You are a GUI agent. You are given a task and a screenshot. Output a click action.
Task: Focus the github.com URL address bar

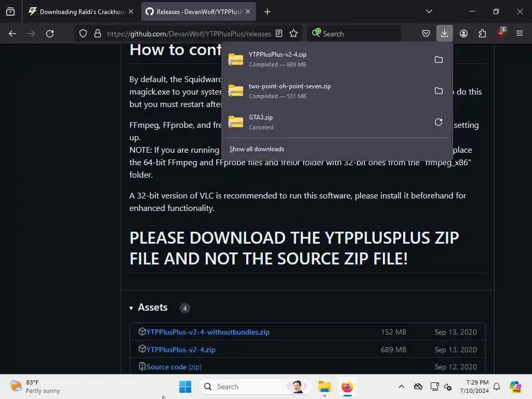(x=189, y=34)
